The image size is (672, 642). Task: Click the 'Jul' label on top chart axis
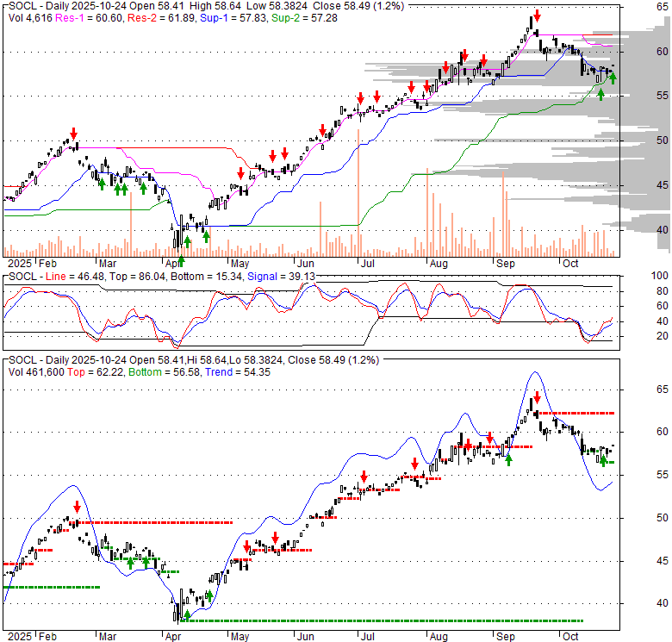point(367,264)
